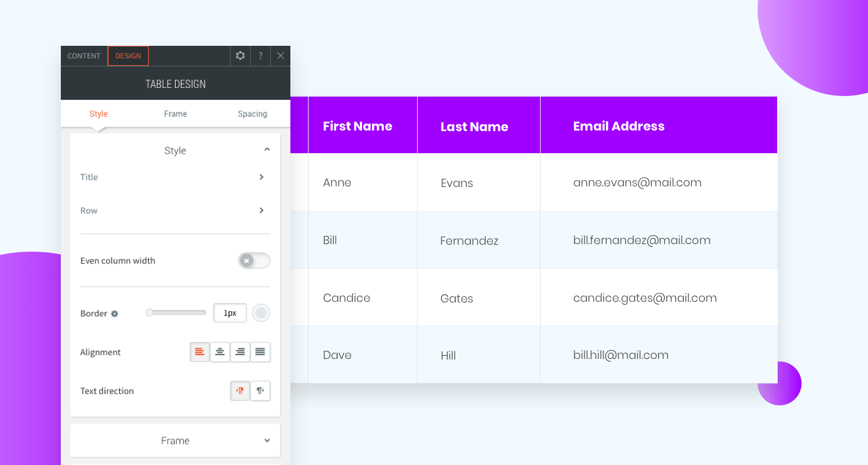Select the cell containing Gates
Image resolution: width=868 pixels, height=465 pixels.
coord(479,297)
